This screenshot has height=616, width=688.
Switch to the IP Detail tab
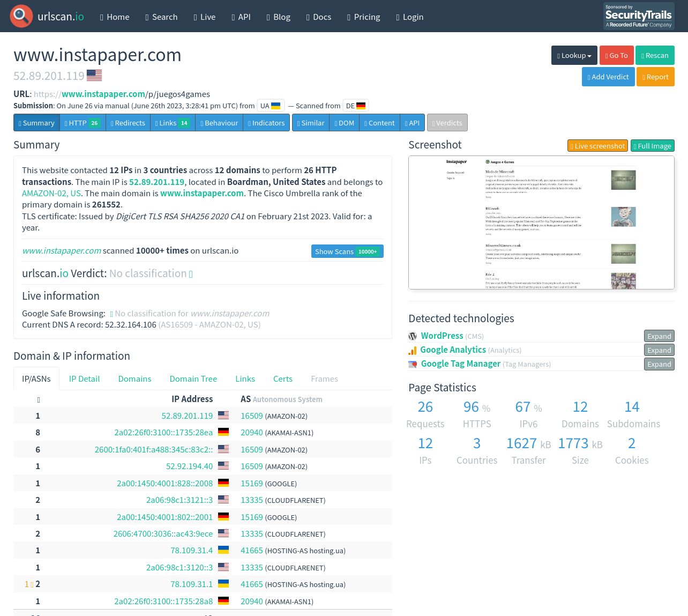click(84, 378)
